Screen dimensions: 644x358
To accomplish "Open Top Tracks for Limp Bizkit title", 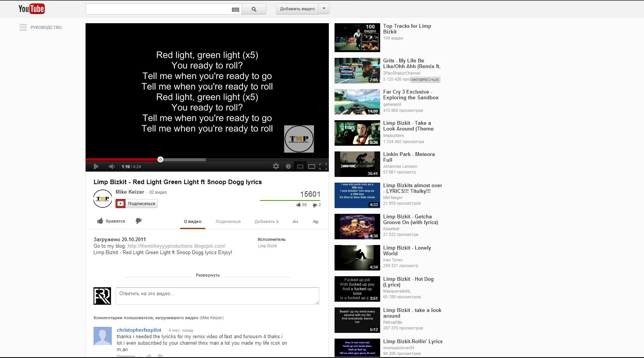I will point(407,29).
